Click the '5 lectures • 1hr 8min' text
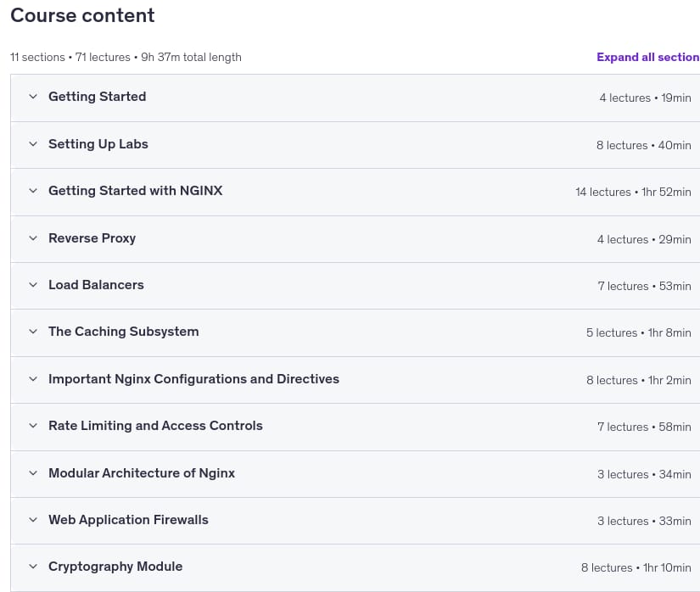Viewport: 700px width, 592px height. [638, 332]
